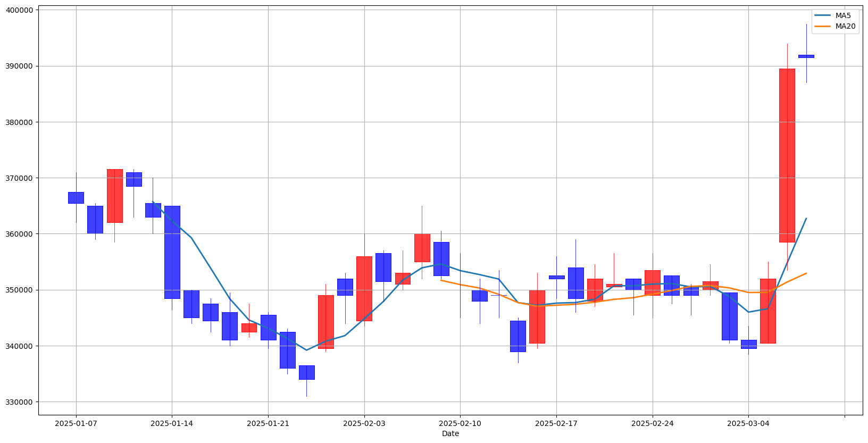Click the right end of the MA5 line

(x=806, y=218)
